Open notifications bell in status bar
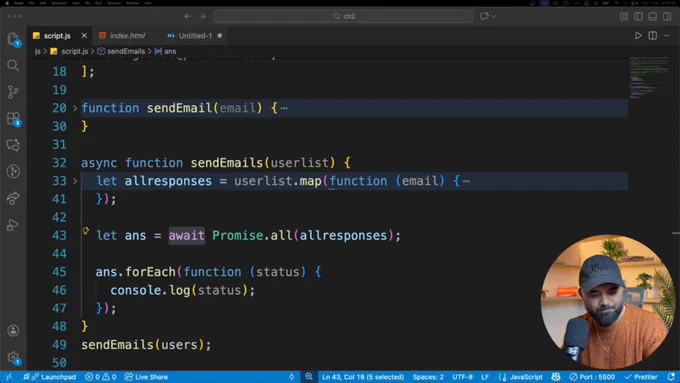 (671, 376)
